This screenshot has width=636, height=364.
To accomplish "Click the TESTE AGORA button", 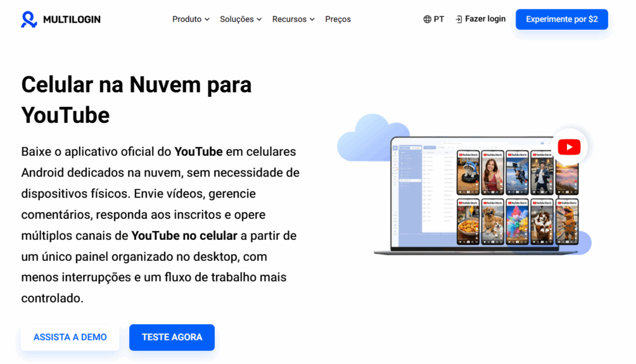I will click(172, 337).
